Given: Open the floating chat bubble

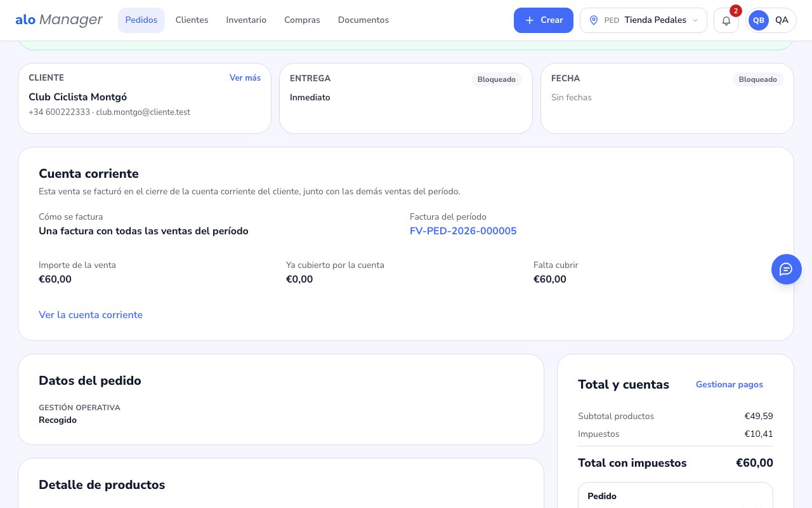Looking at the screenshot, I should 787,269.
